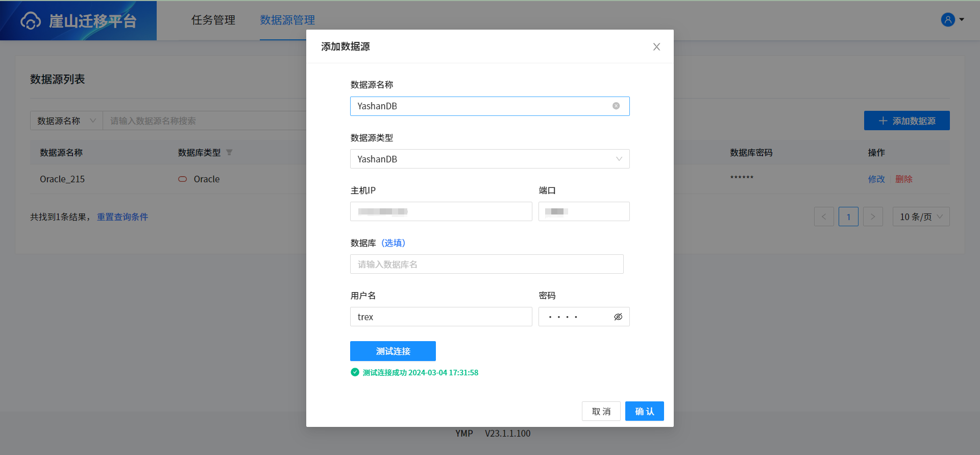
Task: Click the 请输入数据源名称搜索 search box
Action: pyautogui.click(x=204, y=121)
